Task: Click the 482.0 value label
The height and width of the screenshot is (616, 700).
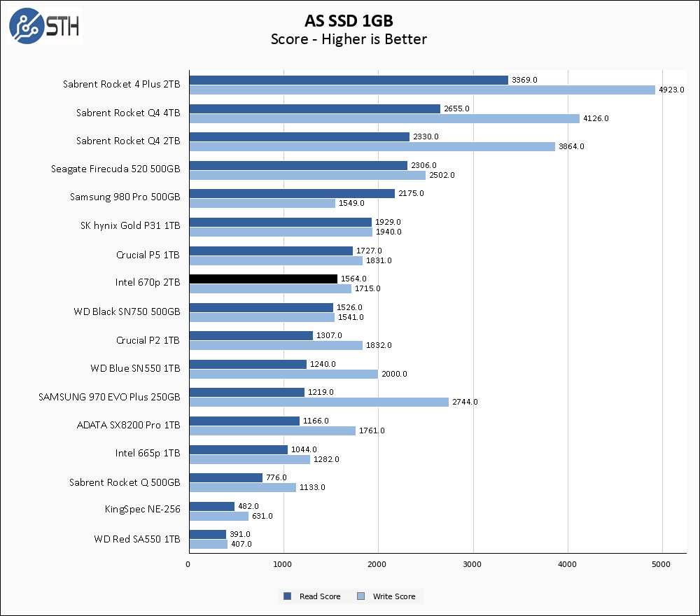Action: 248,506
